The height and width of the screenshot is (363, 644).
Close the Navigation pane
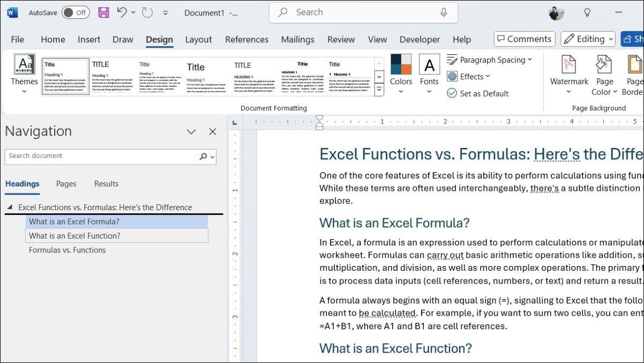click(213, 132)
